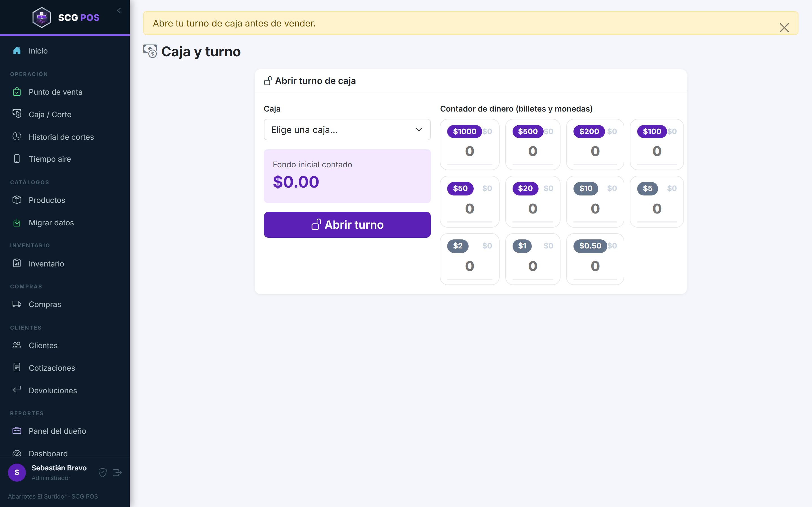Click the logout icon beside Sebastián Bravo

[117, 472]
